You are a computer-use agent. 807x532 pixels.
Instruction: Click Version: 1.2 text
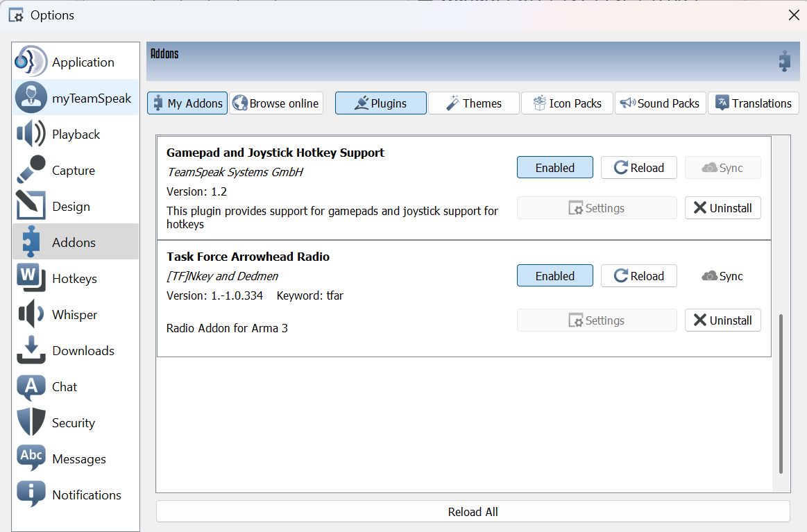[196, 191]
